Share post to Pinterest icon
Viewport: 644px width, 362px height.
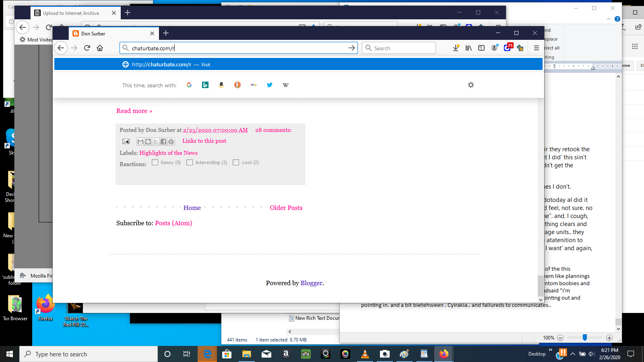click(171, 141)
